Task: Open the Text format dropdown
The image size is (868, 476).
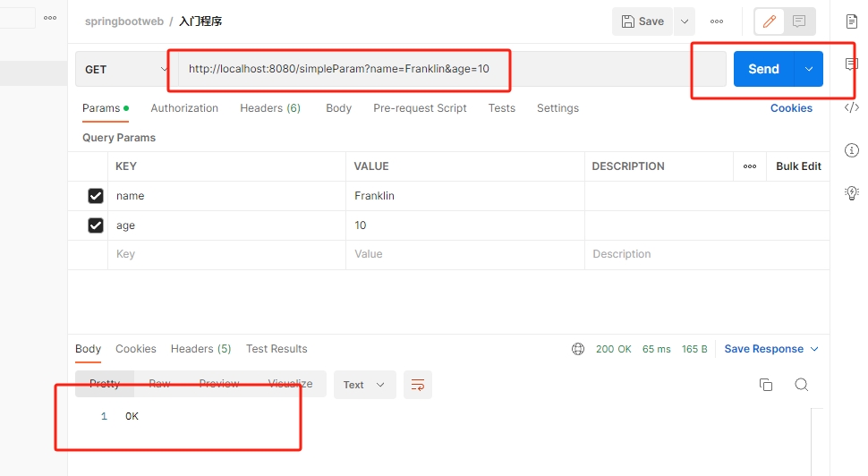Action: 364,385
